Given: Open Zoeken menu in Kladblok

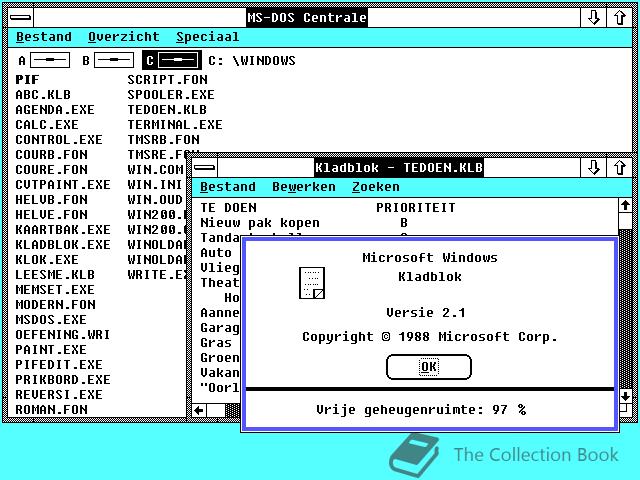Looking at the screenshot, I should click(x=376, y=187).
